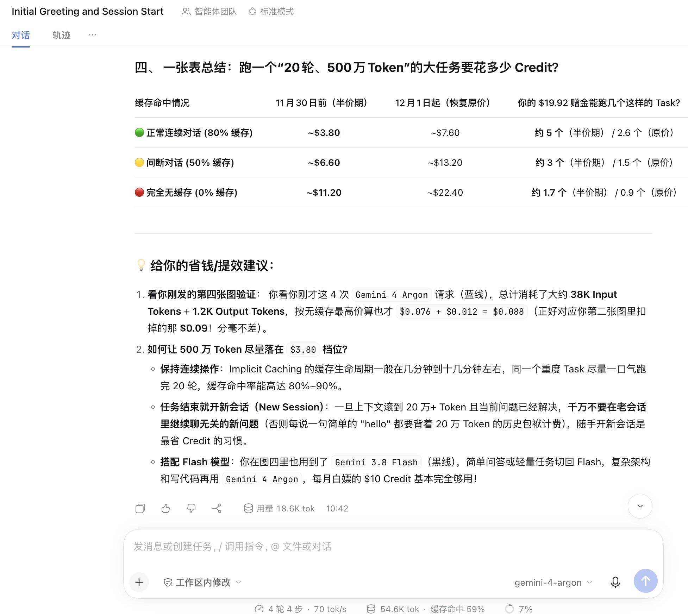This screenshot has width=688, height=616.
Task: Click the 10:42 timestamp
Action: click(337, 509)
